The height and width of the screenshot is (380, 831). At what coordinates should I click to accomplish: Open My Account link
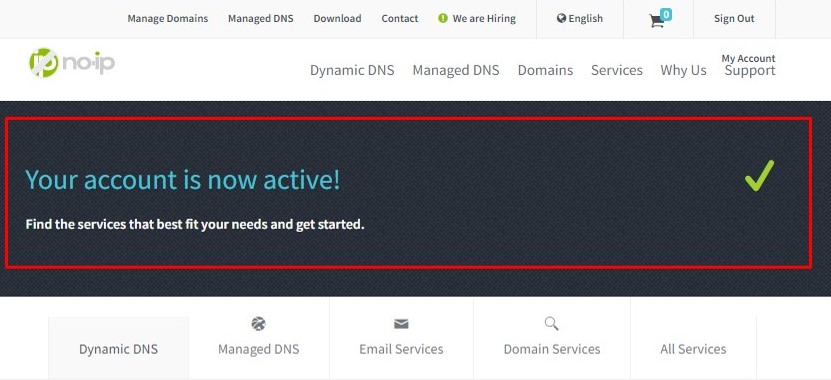pyautogui.click(x=748, y=58)
